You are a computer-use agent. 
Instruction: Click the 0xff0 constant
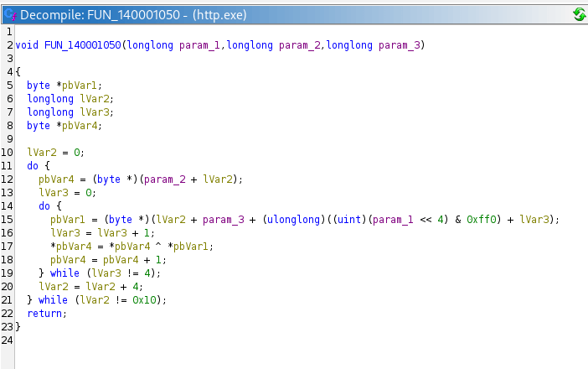coord(482,220)
